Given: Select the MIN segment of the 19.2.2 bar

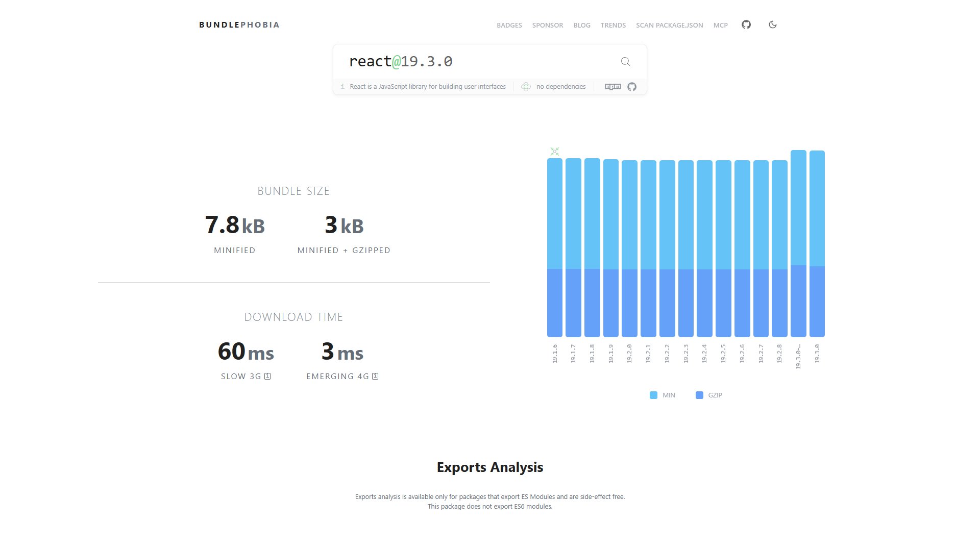Looking at the screenshot, I should (667, 215).
